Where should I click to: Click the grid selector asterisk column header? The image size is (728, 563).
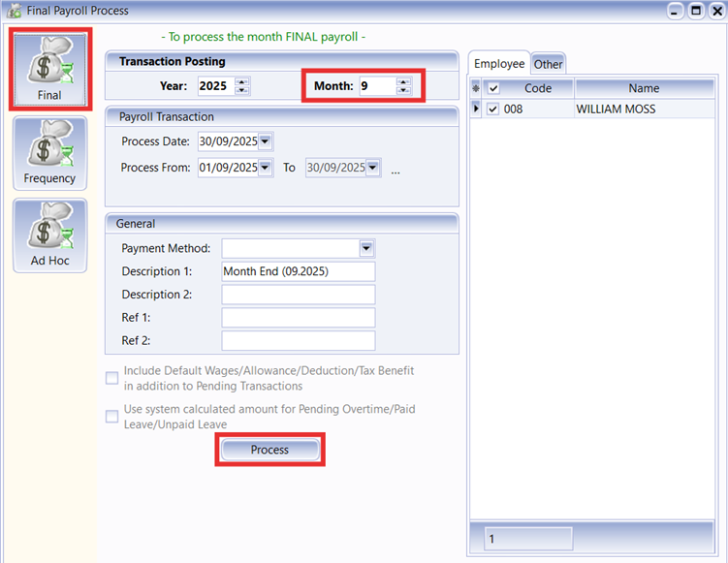coord(475,88)
